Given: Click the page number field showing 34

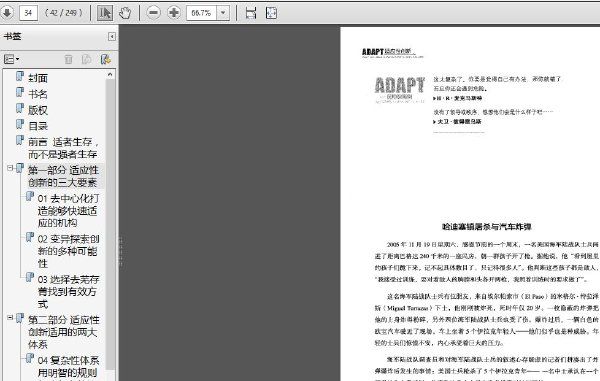Looking at the screenshot, I should (28, 13).
